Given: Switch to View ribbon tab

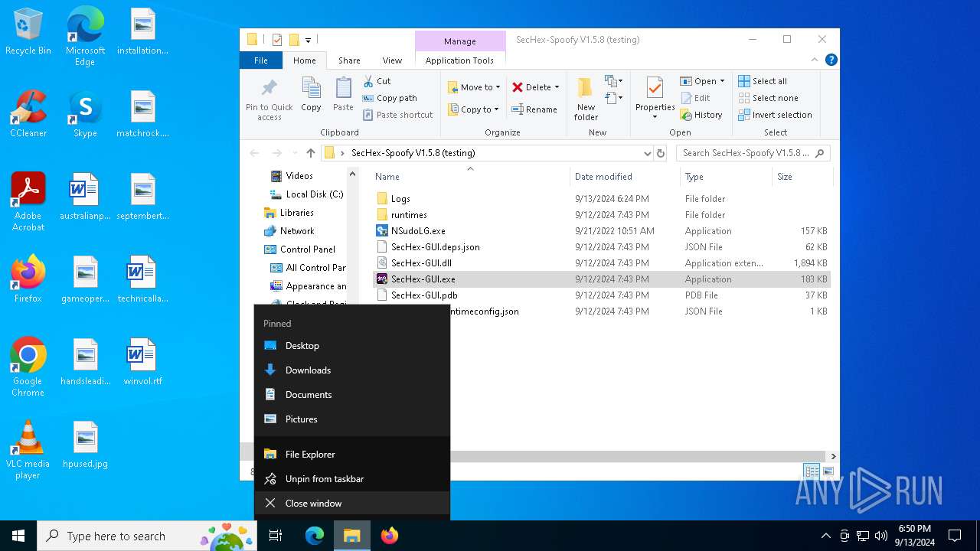Looking at the screenshot, I should 392,60.
